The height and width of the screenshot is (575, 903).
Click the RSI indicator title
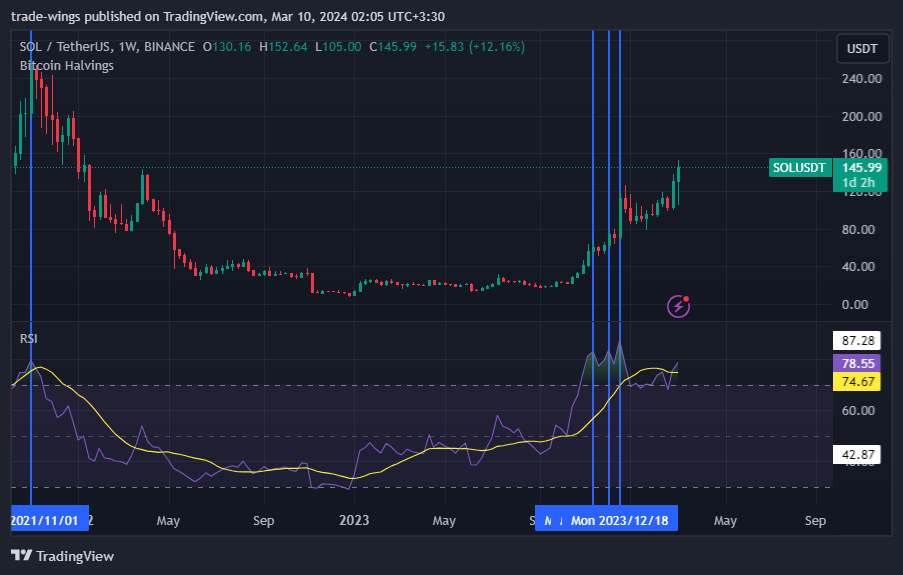pos(29,338)
